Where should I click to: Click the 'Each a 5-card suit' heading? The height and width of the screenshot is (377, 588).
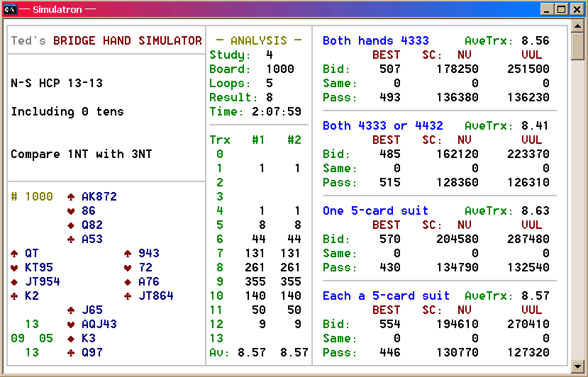(x=386, y=296)
